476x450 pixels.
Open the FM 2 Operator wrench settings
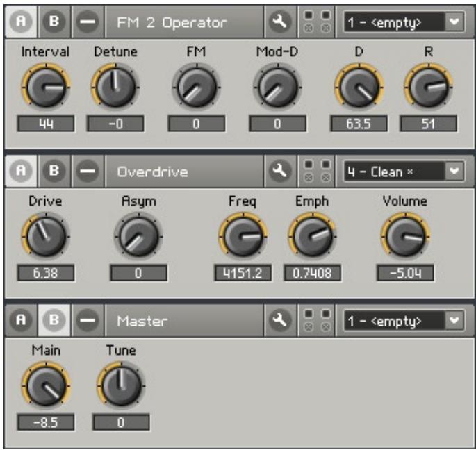click(279, 22)
